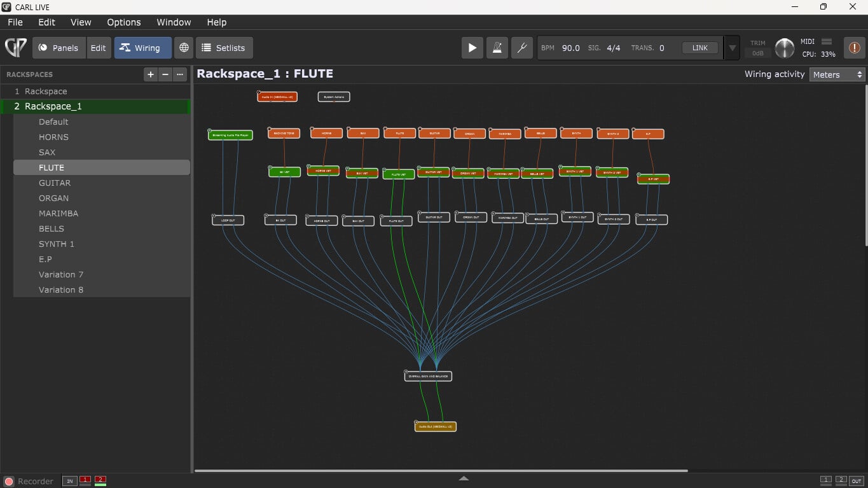This screenshot has width=868, height=488.
Task: Expand the bottom panel arrow
Action: (x=464, y=478)
